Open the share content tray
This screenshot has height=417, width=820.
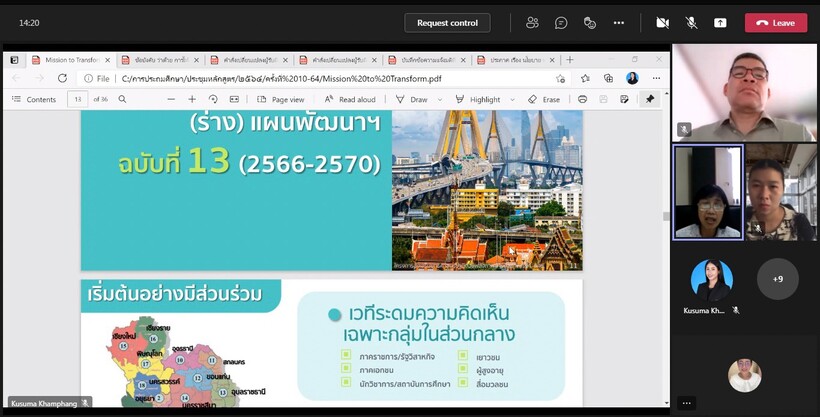(x=720, y=23)
